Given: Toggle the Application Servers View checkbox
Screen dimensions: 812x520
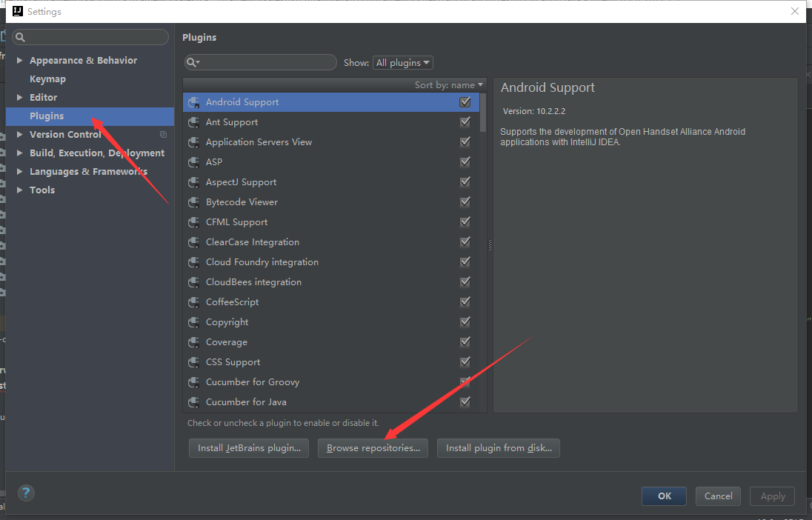Looking at the screenshot, I should pos(465,142).
